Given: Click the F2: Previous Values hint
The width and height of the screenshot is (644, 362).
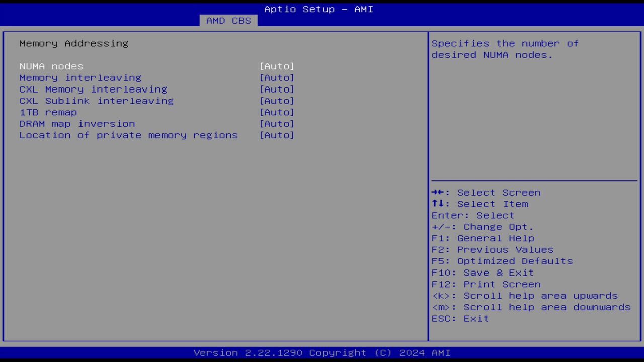Looking at the screenshot, I should 493,250.
